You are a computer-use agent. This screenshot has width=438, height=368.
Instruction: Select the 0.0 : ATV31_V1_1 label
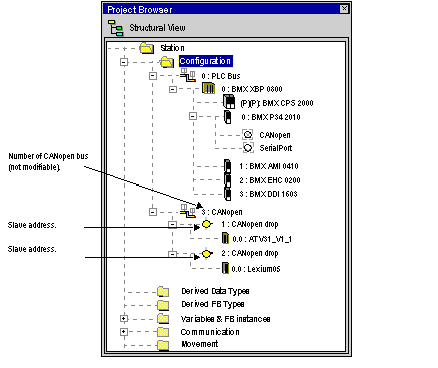[262, 239]
